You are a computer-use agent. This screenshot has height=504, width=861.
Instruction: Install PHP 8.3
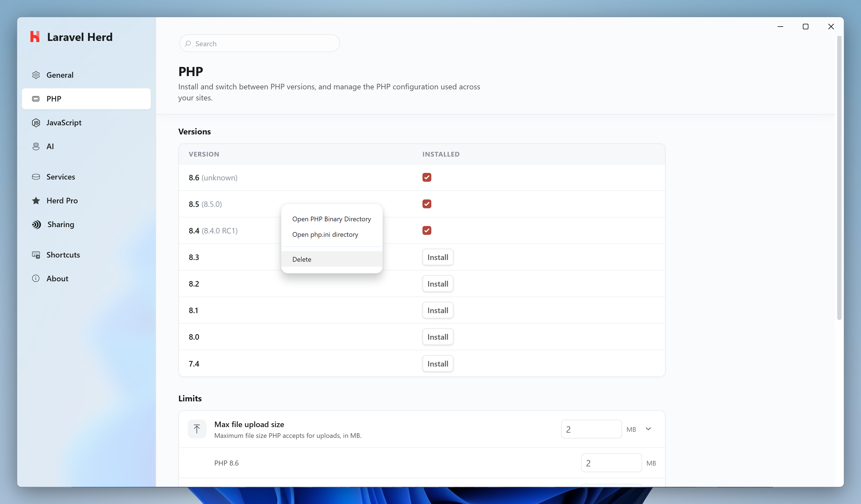pyautogui.click(x=438, y=257)
